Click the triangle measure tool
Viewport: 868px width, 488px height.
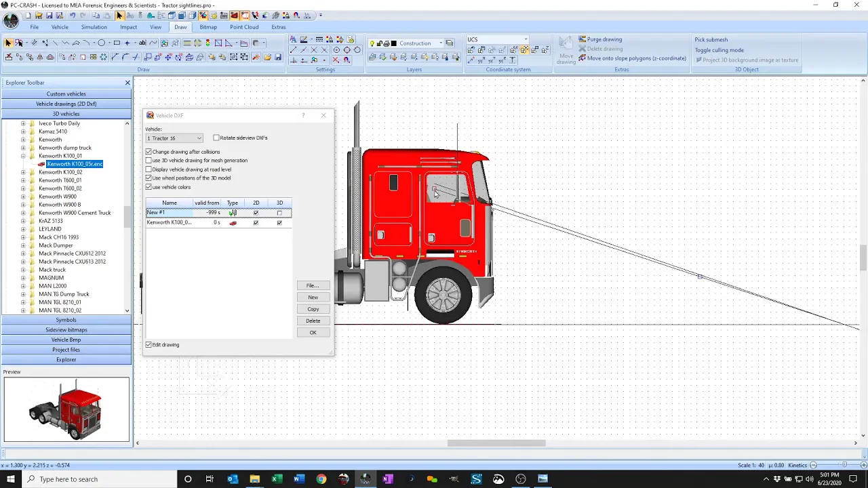(x=229, y=43)
